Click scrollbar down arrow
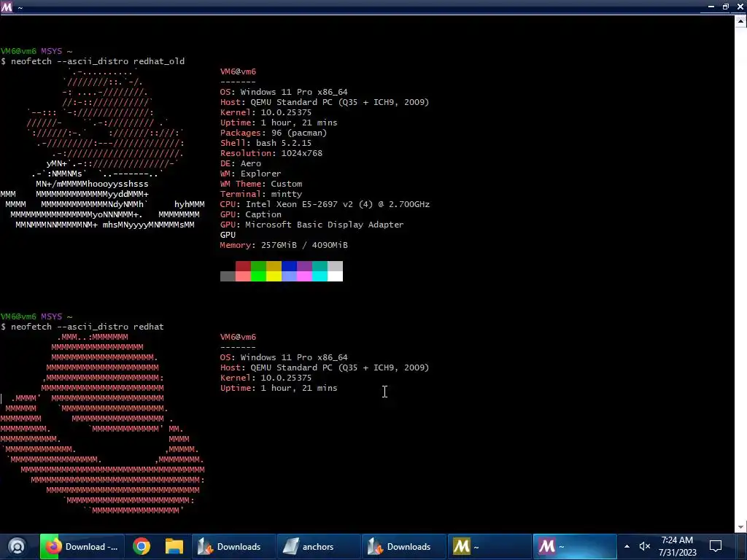This screenshot has width=747, height=560. coord(740,526)
